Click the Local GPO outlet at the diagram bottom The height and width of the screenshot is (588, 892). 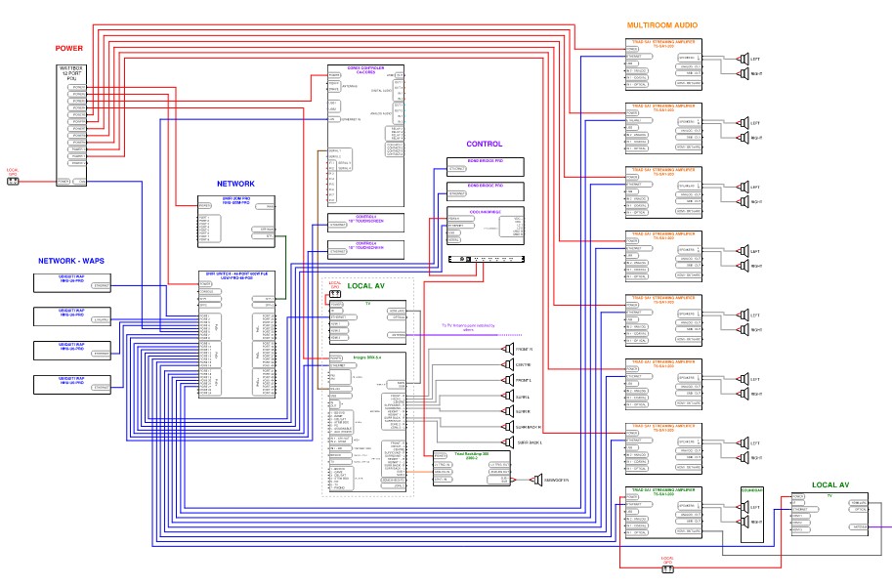click(x=667, y=567)
